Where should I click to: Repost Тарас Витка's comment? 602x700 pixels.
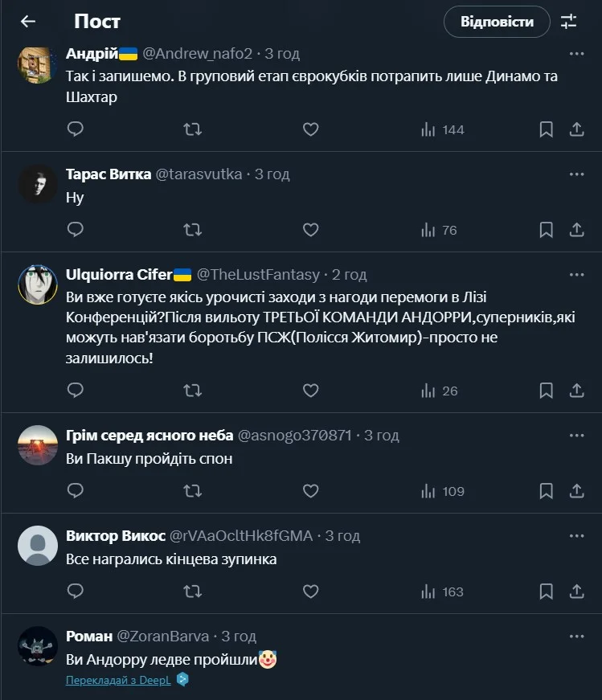pyautogui.click(x=193, y=230)
